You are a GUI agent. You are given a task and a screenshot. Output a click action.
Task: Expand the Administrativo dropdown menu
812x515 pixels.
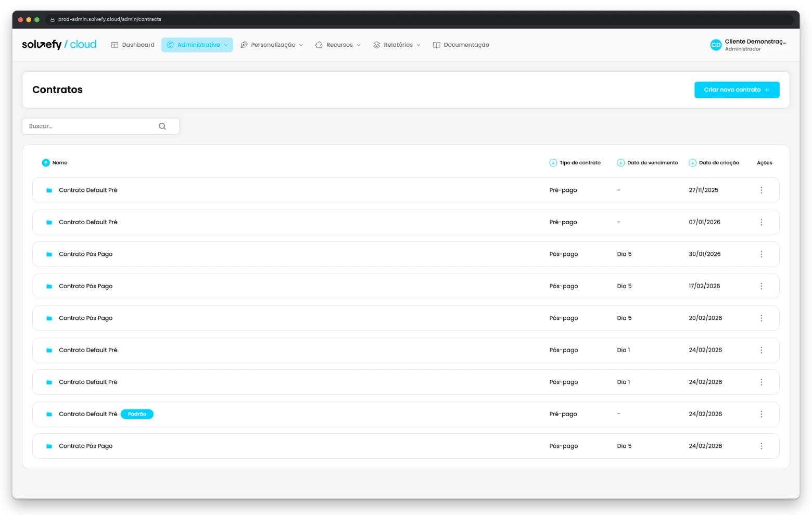pyautogui.click(x=197, y=45)
